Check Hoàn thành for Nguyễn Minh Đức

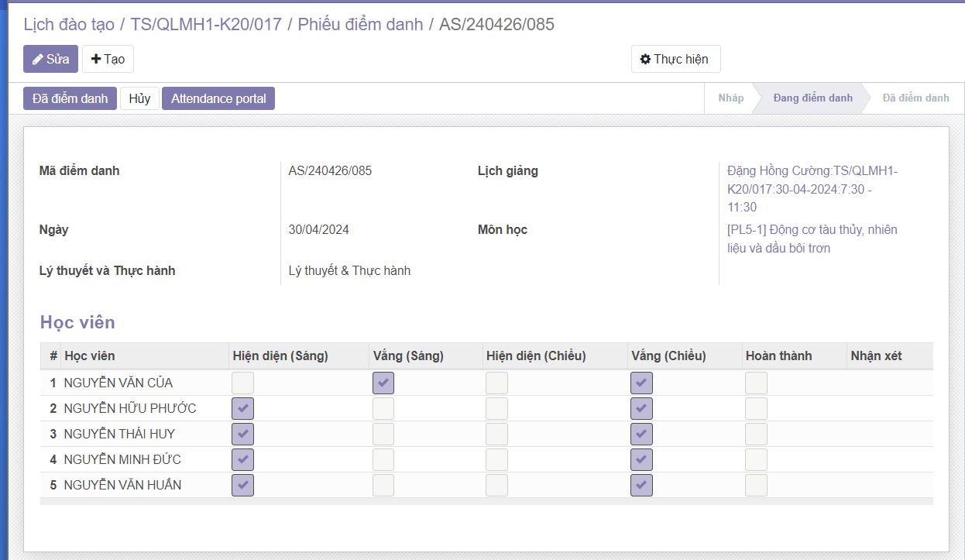click(756, 459)
